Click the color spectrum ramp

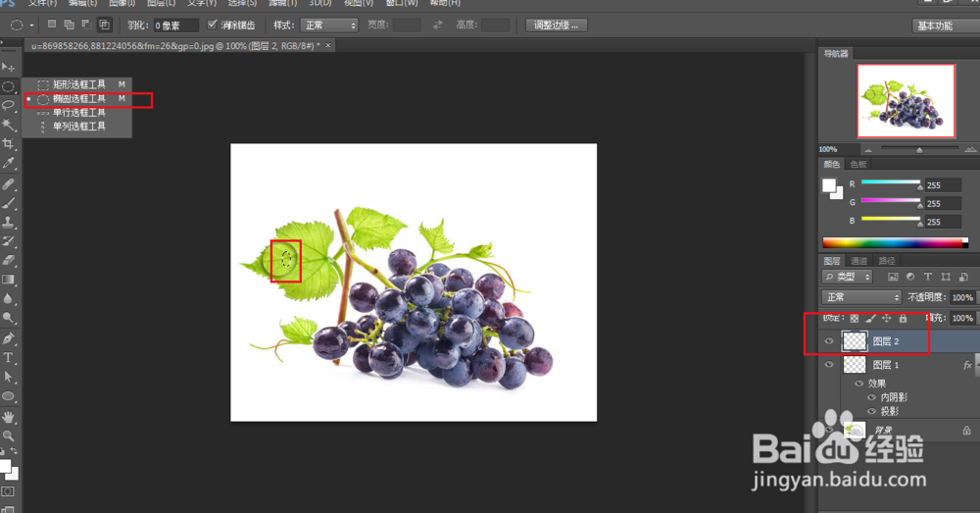point(895,243)
